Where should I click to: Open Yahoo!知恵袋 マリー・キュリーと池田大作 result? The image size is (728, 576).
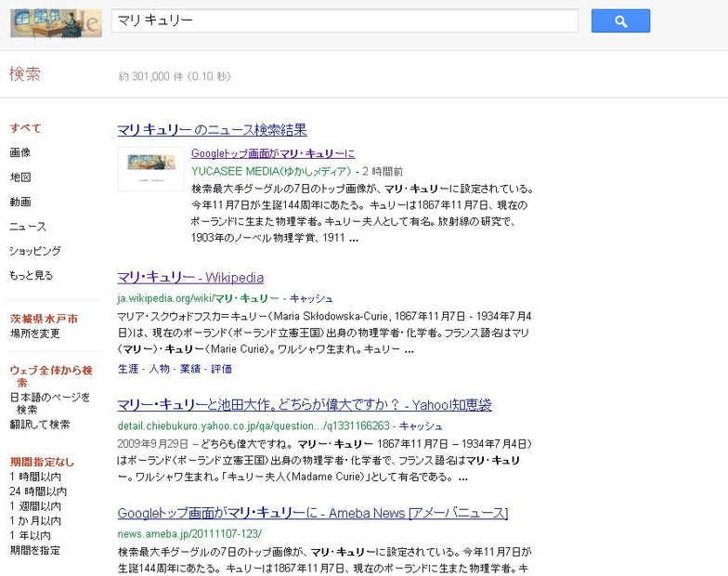point(305,405)
